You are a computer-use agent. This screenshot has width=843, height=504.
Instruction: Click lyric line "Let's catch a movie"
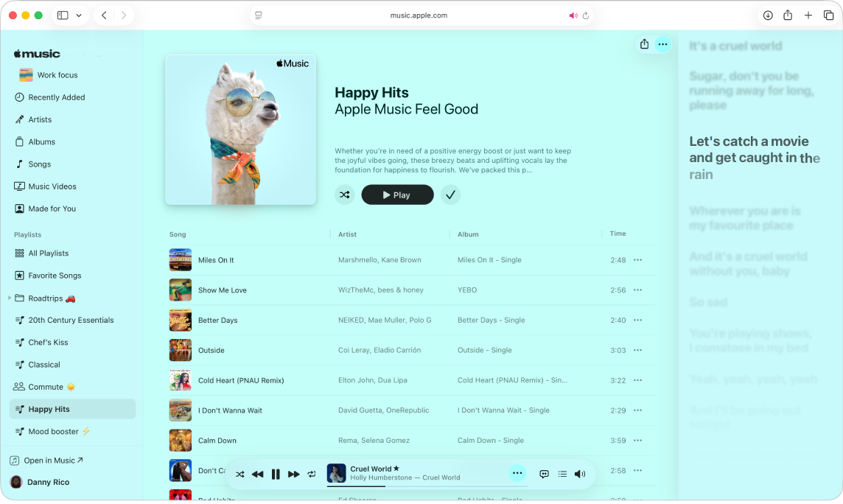click(749, 141)
